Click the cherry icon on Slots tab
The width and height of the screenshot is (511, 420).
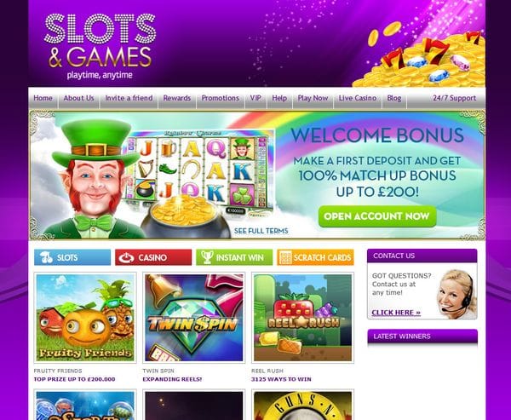47,257
